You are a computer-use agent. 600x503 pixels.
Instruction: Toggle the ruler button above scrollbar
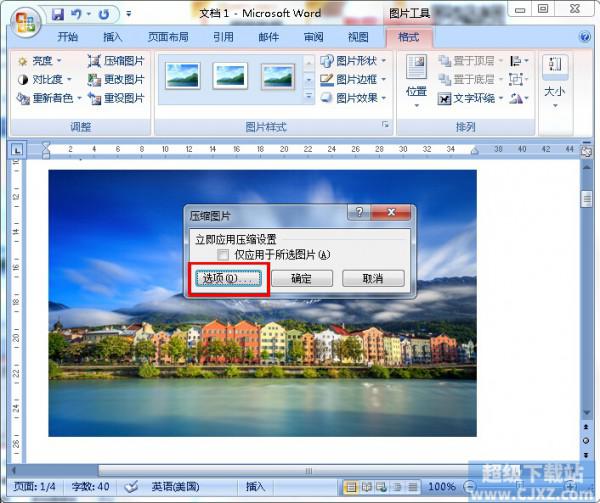[585, 152]
